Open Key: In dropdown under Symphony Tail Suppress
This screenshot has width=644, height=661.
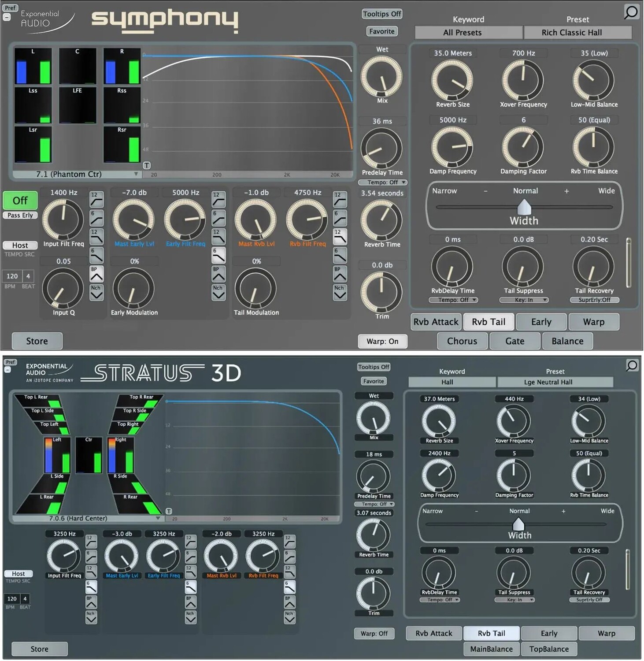[524, 300]
